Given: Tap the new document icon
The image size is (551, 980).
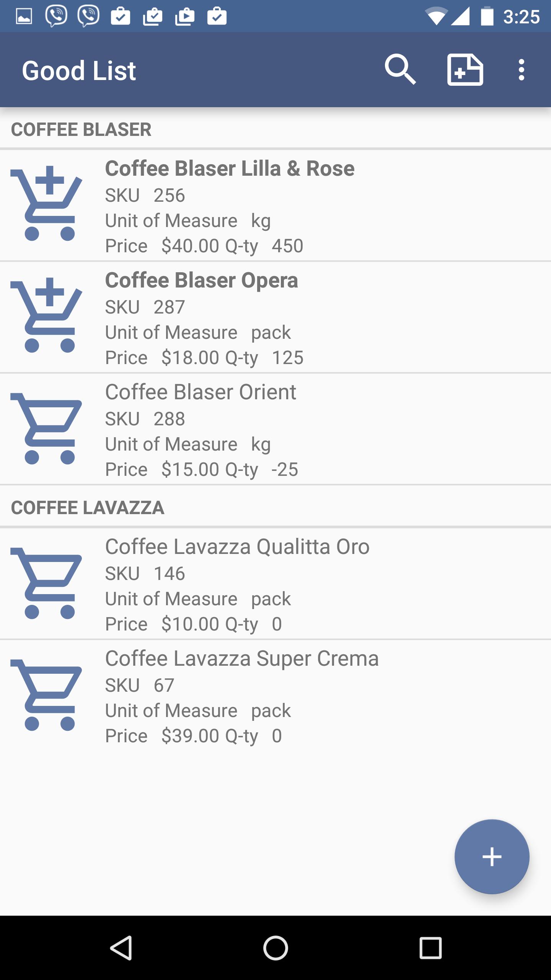Looking at the screenshot, I should [465, 70].
